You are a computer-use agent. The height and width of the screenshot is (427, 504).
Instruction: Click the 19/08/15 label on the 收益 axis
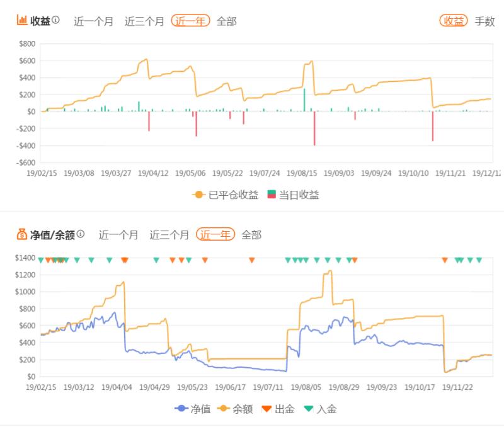302,173
